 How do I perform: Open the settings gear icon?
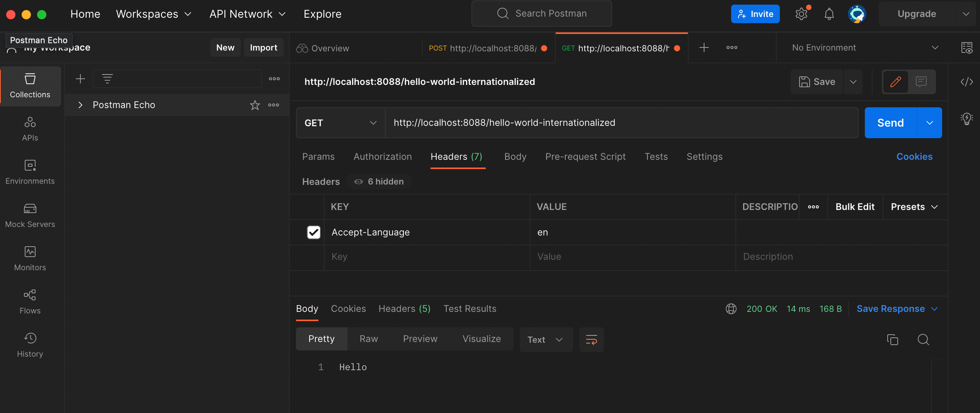tap(801, 14)
